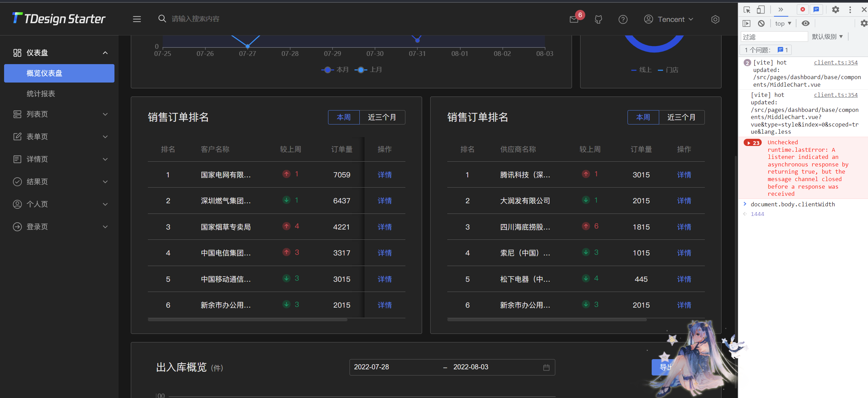Open the Tencent account menu
This screenshot has height=398, width=868.
(668, 19)
